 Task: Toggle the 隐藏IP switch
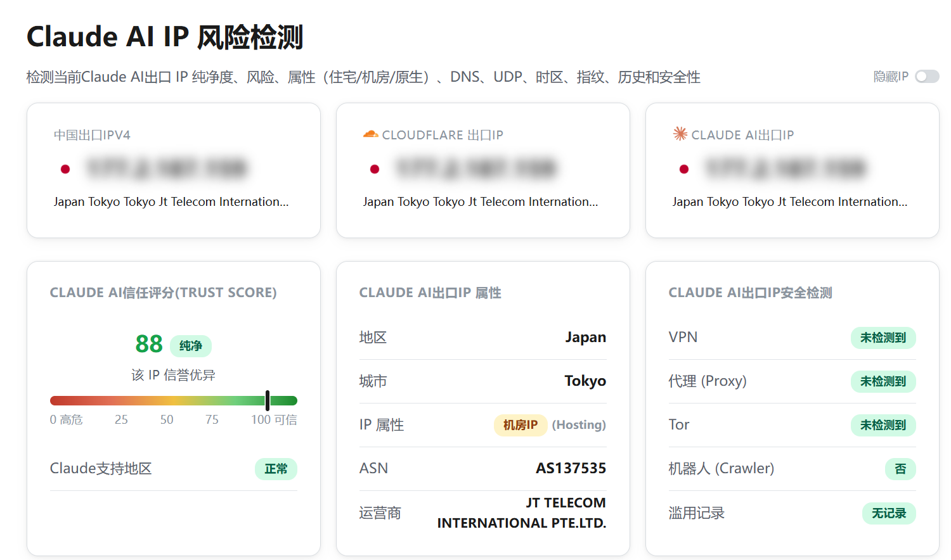point(927,77)
